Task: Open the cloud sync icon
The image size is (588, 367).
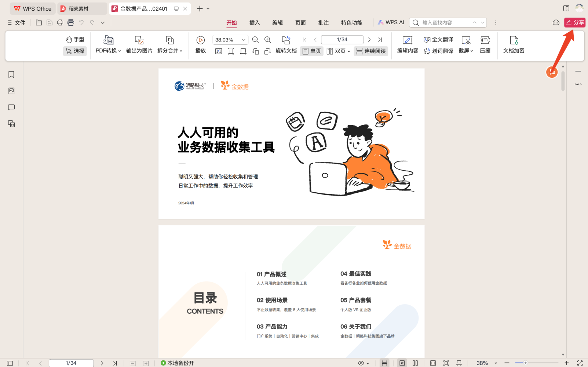Action: 556,23
